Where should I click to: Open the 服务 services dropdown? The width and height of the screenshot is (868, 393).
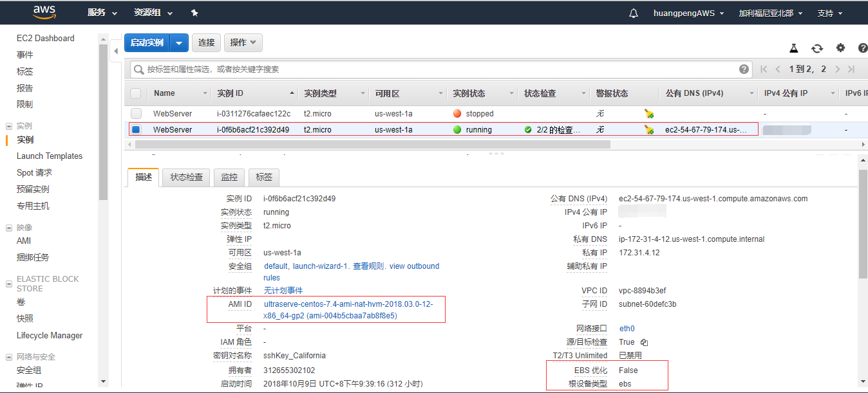click(x=102, y=13)
